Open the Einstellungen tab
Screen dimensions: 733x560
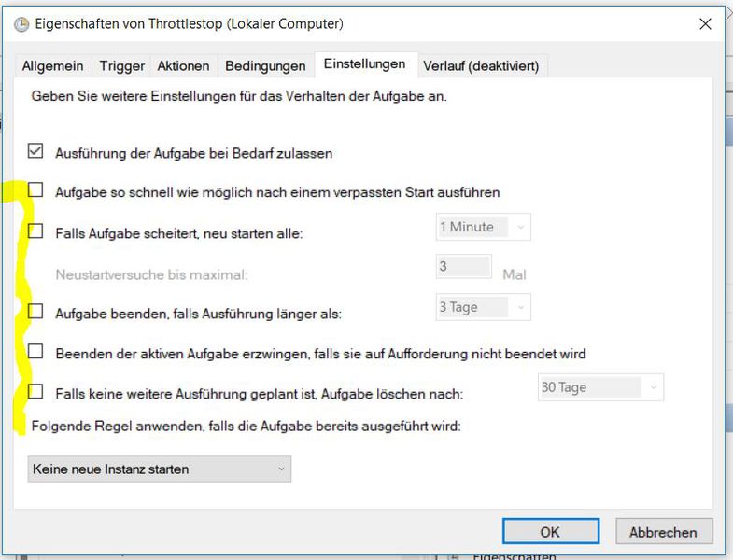[364, 64]
